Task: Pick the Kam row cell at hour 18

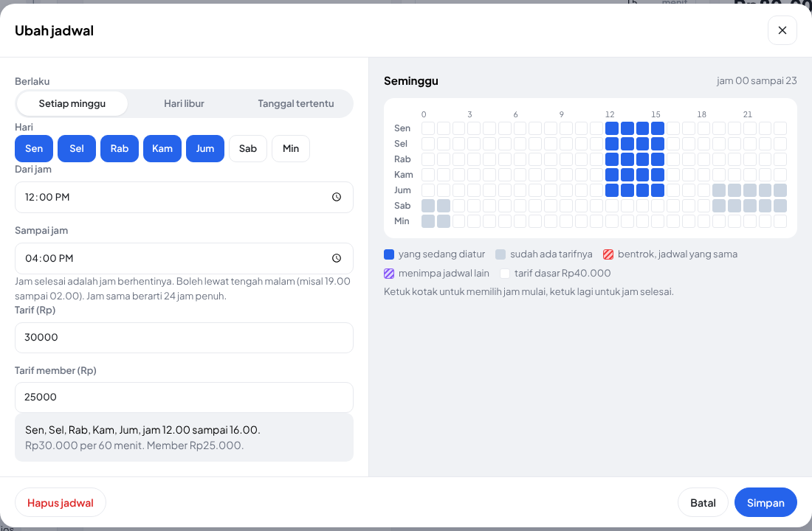Action: coord(703,175)
